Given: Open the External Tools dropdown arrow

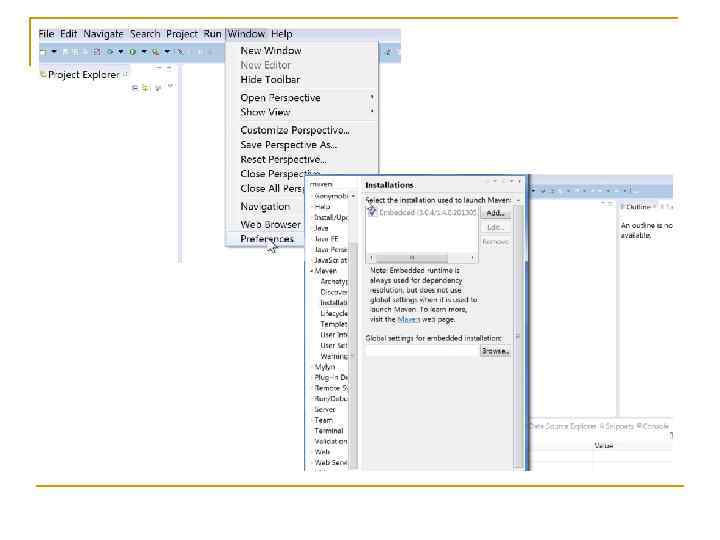Looking at the screenshot, I should pos(167,52).
